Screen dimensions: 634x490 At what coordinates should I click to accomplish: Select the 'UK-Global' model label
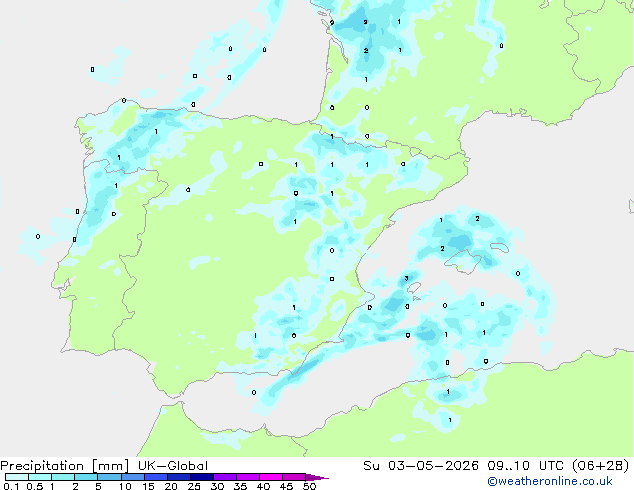(x=173, y=466)
